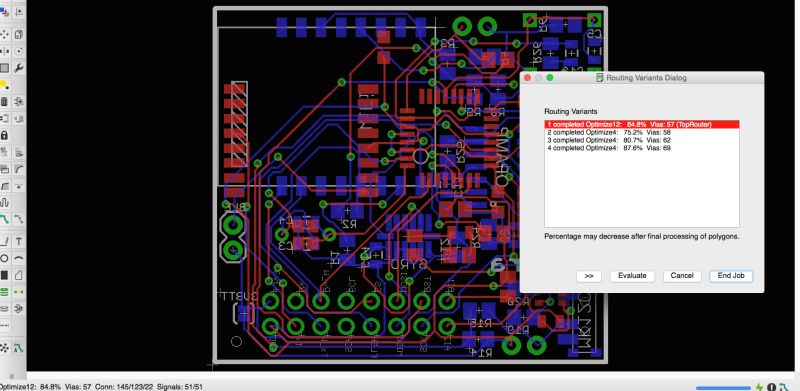The image size is (800, 391).
Task: Click the Evaluate button
Action: (632, 276)
